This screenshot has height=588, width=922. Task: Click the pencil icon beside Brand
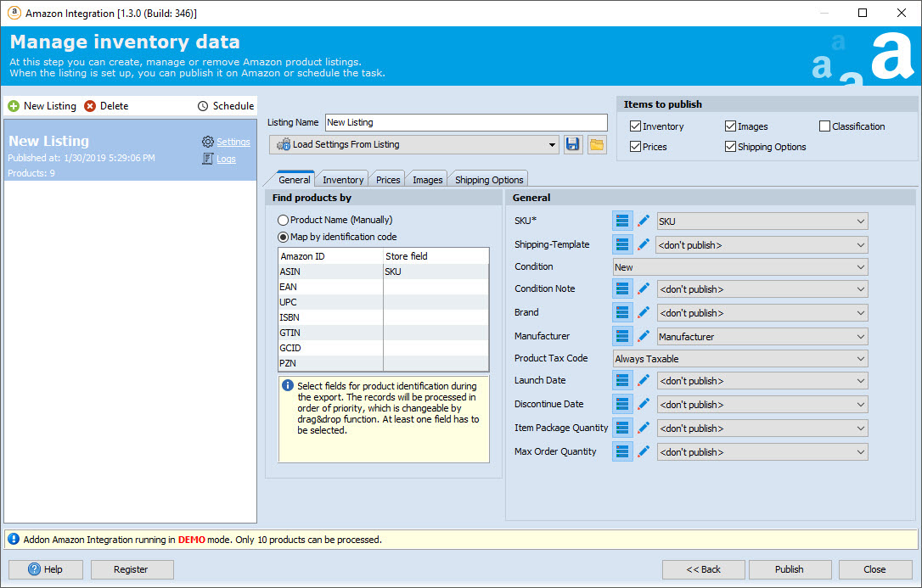(x=644, y=312)
